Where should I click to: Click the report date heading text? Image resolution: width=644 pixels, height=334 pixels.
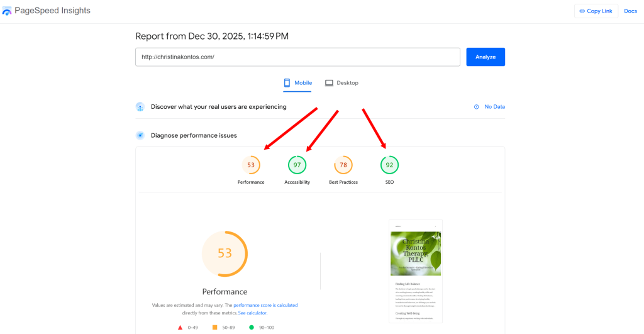[212, 36]
